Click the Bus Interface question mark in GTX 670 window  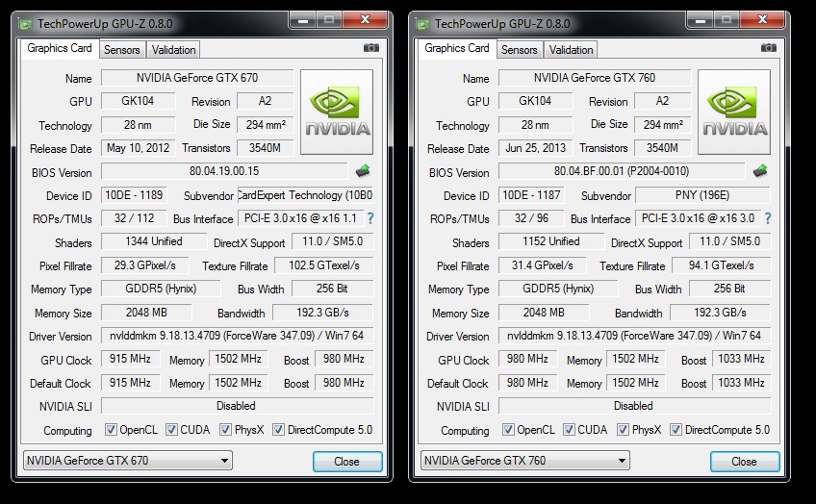point(370,218)
